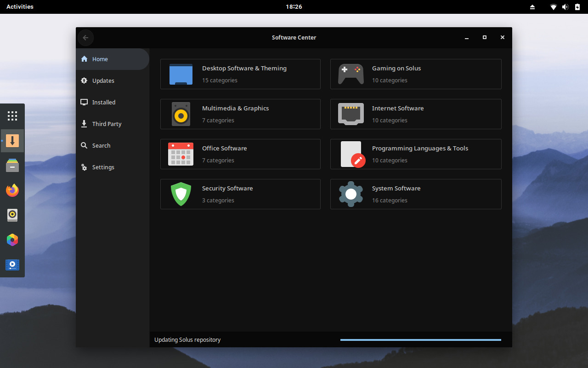Viewport: 588px width, 368px height.
Task: Click the back navigation arrow
Action: click(85, 38)
